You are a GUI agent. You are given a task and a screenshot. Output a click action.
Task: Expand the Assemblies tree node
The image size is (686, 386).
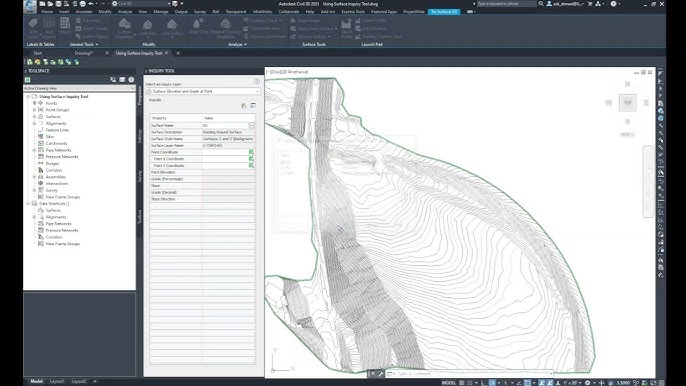pos(35,177)
